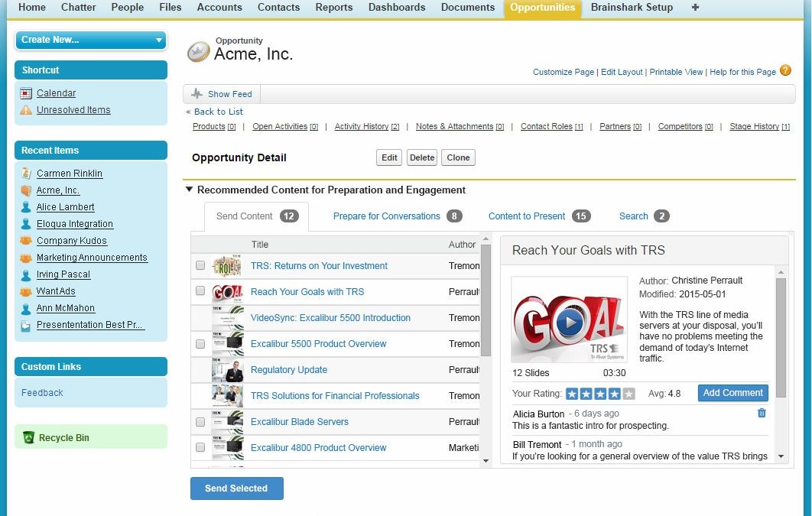Open the Printable View link
812x516 pixels.
coord(676,72)
